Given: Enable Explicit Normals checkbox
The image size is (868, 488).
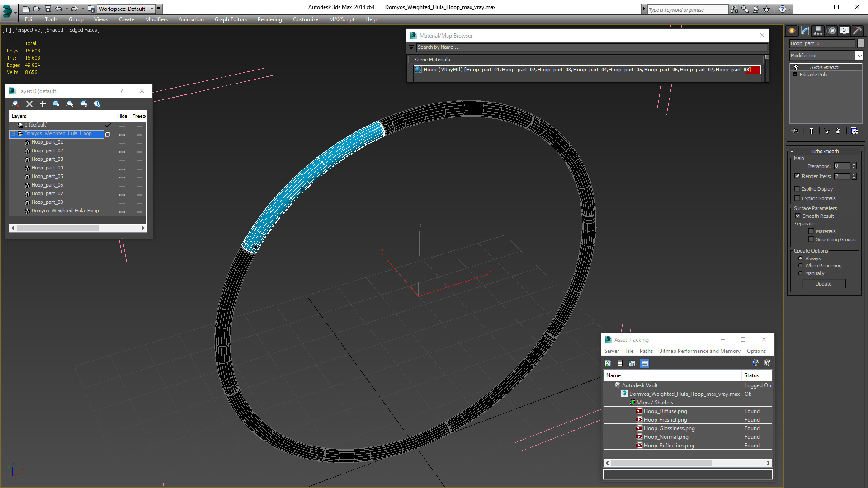Looking at the screenshot, I should 797,198.
